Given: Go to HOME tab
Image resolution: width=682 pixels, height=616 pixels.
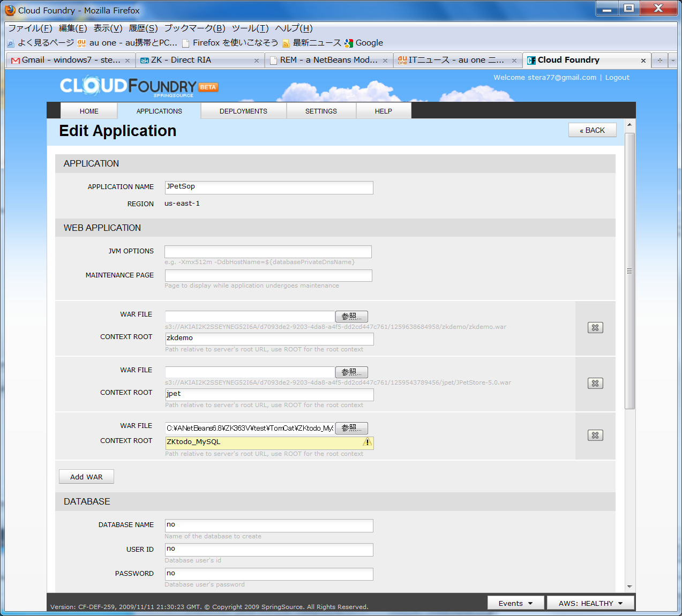Looking at the screenshot, I should (89, 111).
